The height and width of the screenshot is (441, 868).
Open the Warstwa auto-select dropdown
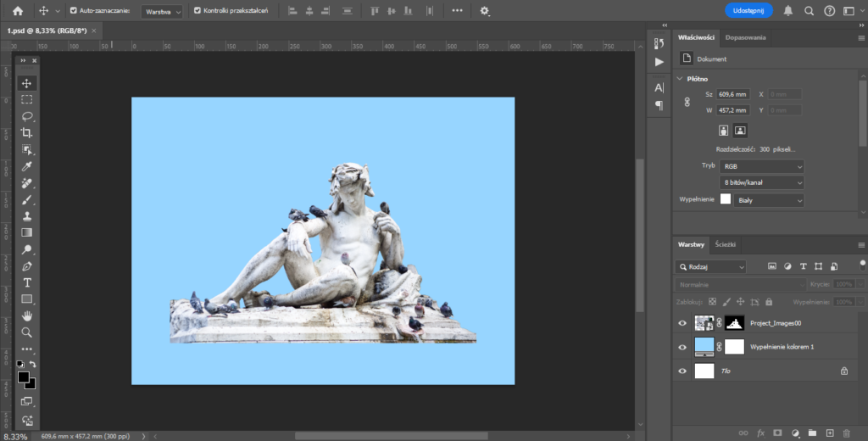click(x=162, y=12)
